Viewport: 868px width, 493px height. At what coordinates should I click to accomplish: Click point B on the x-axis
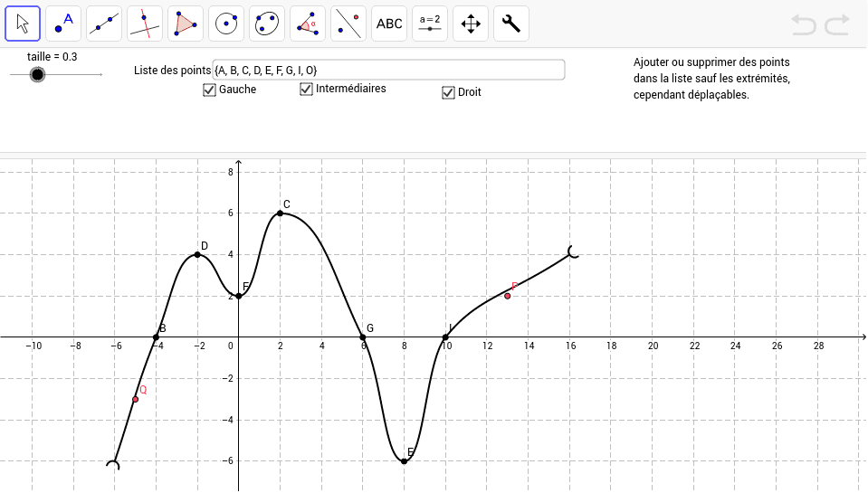(x=156, y=337)
